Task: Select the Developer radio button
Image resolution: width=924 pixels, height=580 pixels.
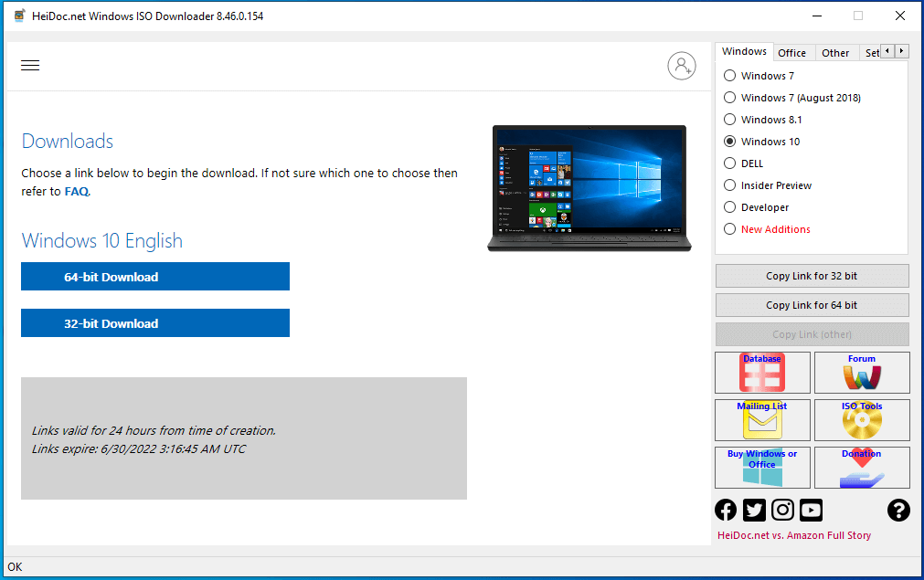Action: [729, 207]
